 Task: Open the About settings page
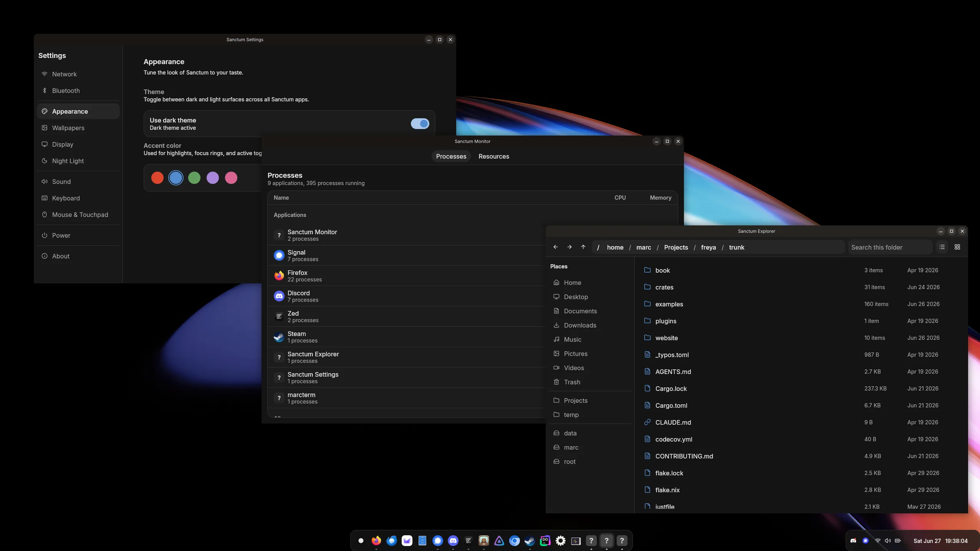coord(78,256)
